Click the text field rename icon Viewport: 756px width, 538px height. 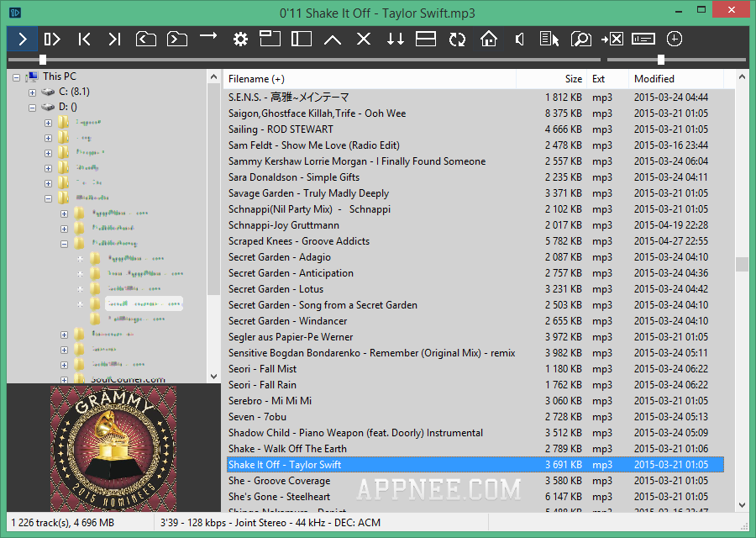643,39
